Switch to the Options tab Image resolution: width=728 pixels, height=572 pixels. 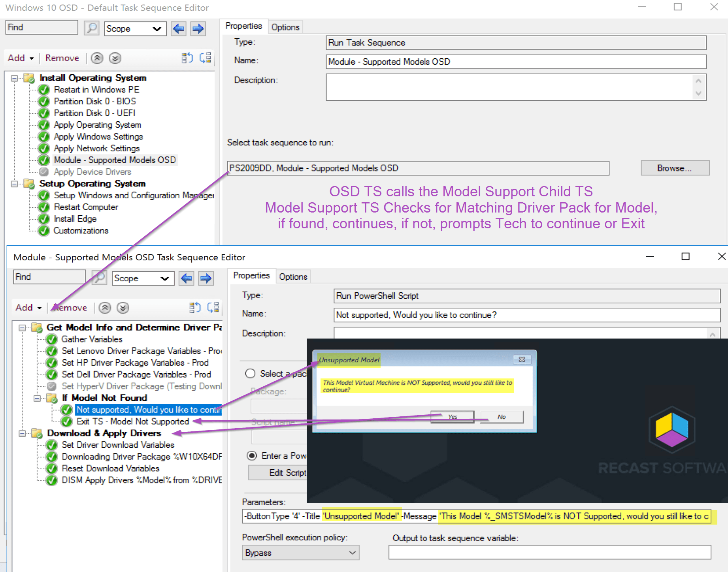pyautogui.click(x=285, y=26)
